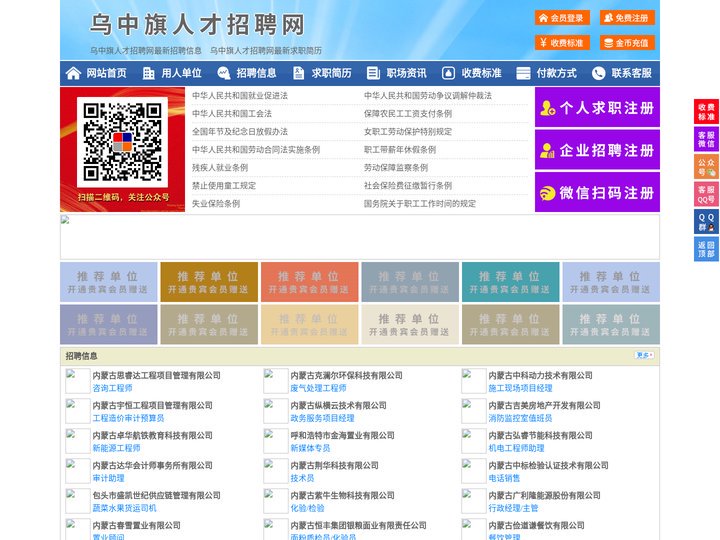The width and height of the screenshot is (720, 540).
Task: Open the 新媒体专员 job link
Action: 310,448
